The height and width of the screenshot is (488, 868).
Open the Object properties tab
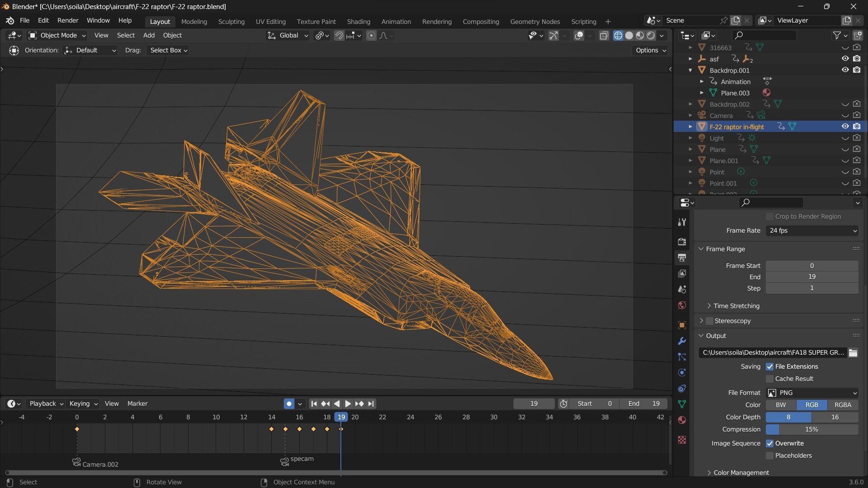click(682, 325)
